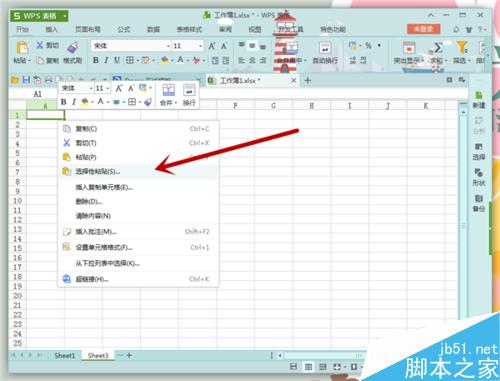
Task: Click the orange 未登录 login button
Action: 423,29
